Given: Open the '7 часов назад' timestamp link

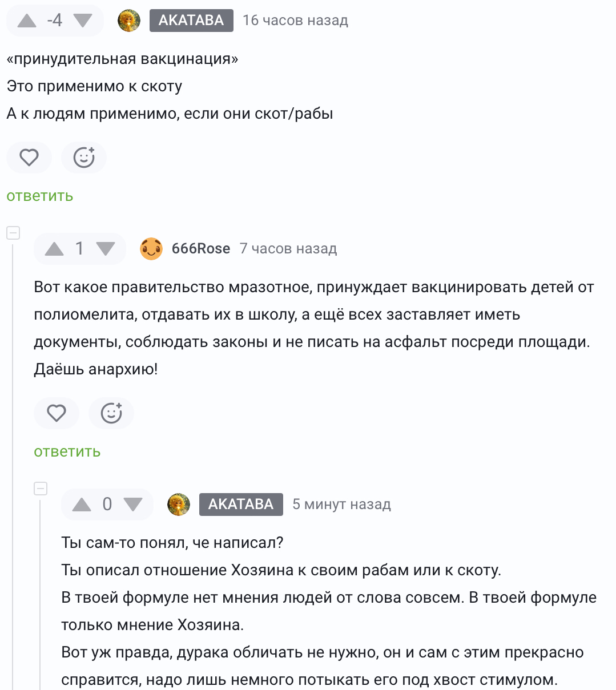Looking at the screenshot, I should tap(288, 249).
